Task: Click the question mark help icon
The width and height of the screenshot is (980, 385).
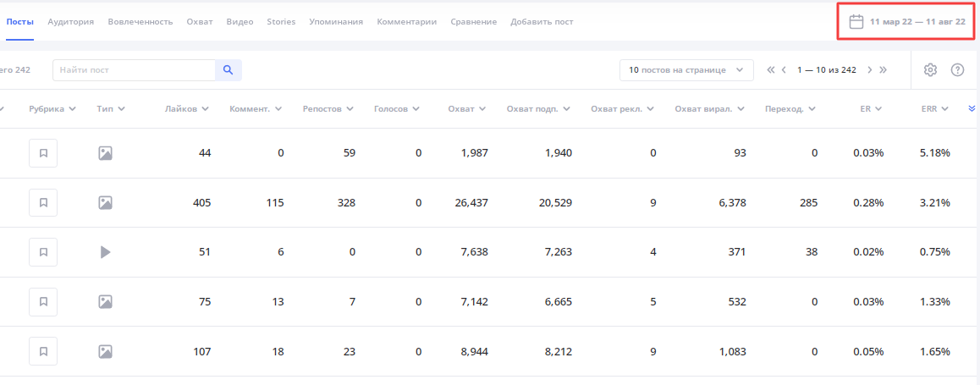Action: click(x=957, y=70)
